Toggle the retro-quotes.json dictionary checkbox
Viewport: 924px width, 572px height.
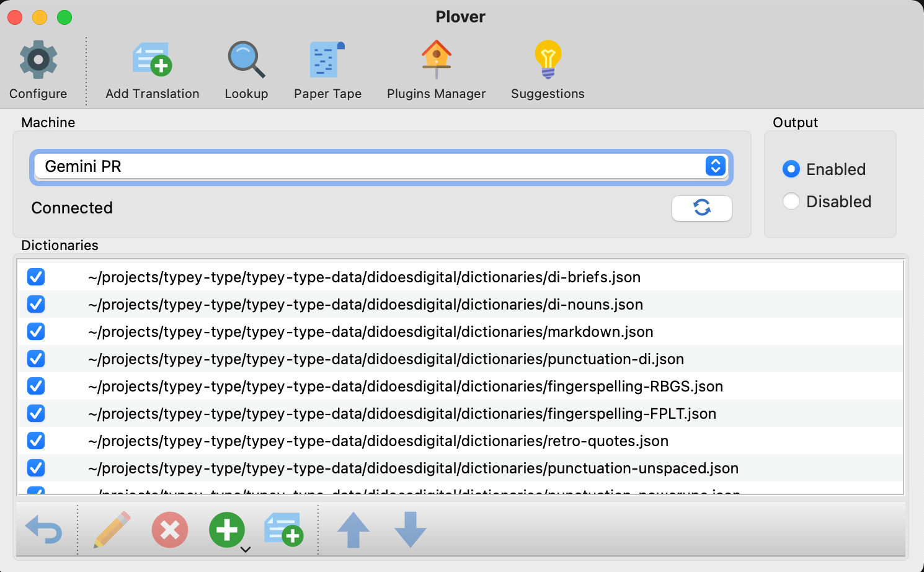coord(36,440)
